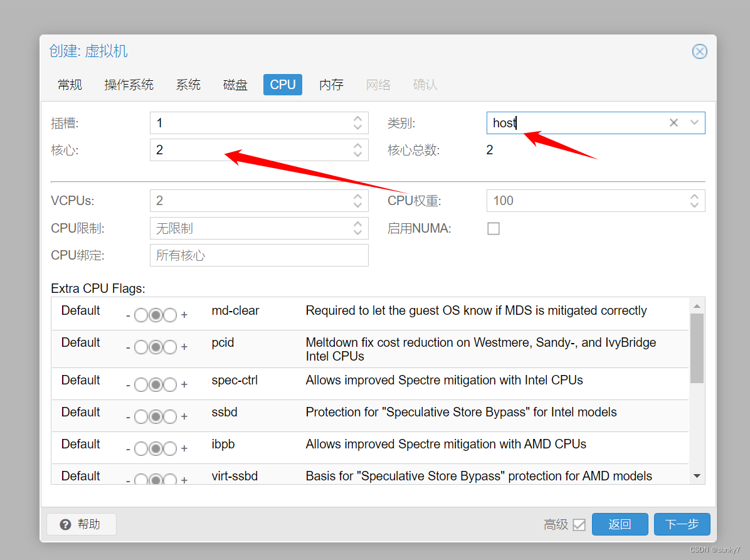Disable the pcid CPU flag with its - toggle
The width and height of the screenshot is (750, 560).
click(129, 347)
